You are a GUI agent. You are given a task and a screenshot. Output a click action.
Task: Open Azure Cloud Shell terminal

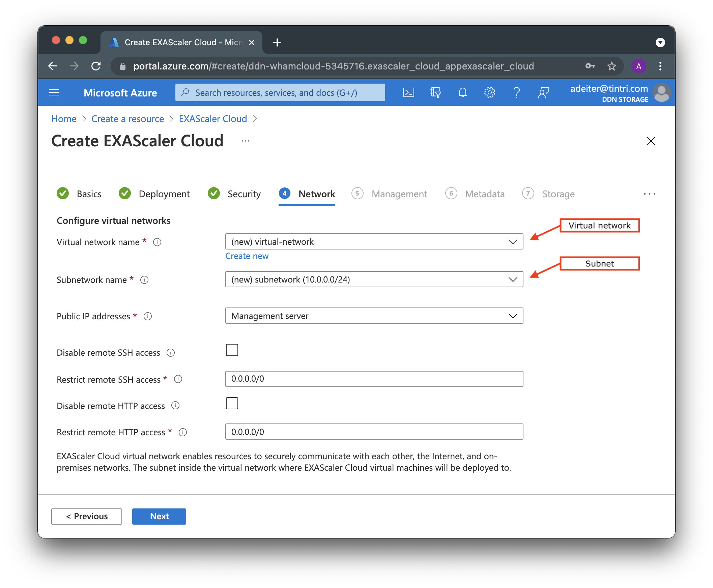tap(408, 92)
